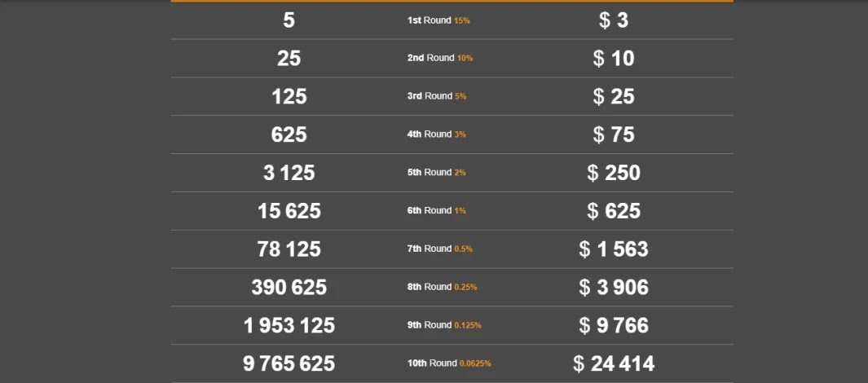Click the $ 3 reward amount
Image resolution: width=868 pixels, height=383 pixels.
pos(614,20)
